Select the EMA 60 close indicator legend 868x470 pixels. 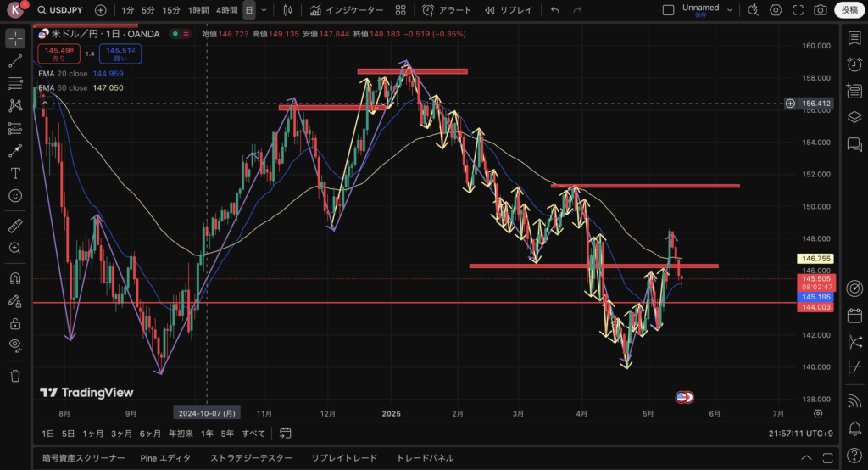click(x=81, y=88)
